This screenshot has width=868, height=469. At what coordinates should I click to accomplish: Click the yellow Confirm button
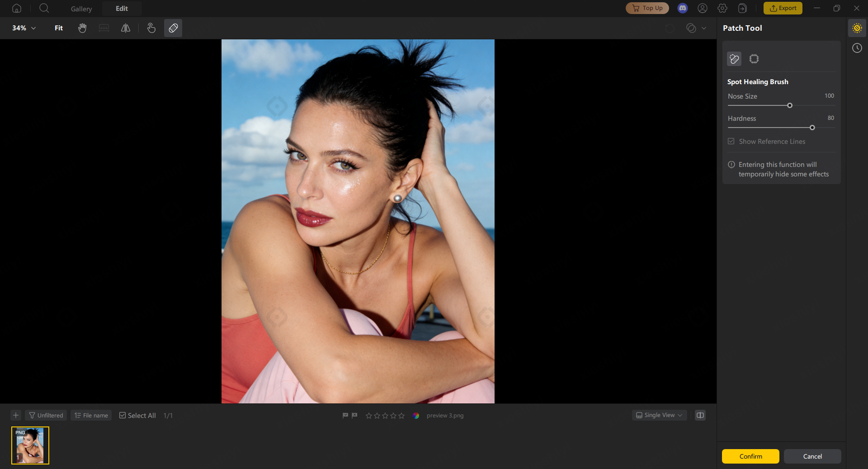[x=750, y=456]
